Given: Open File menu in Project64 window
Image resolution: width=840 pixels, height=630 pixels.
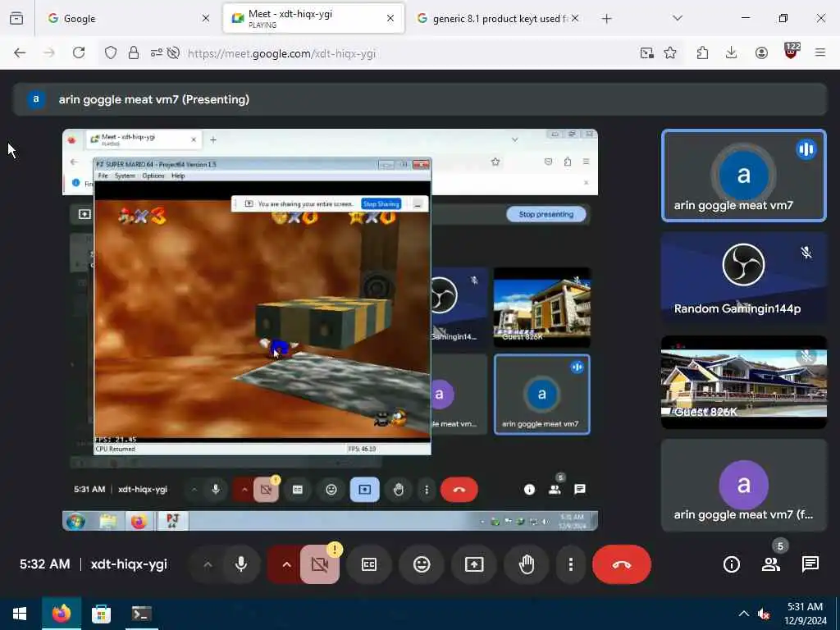Looking at the screenshot, I should 103,176.
